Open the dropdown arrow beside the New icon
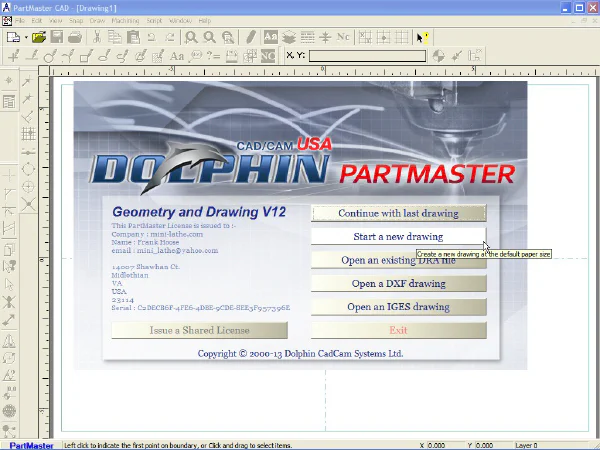The height and width of the screenshot is (450, 600). 26,38
